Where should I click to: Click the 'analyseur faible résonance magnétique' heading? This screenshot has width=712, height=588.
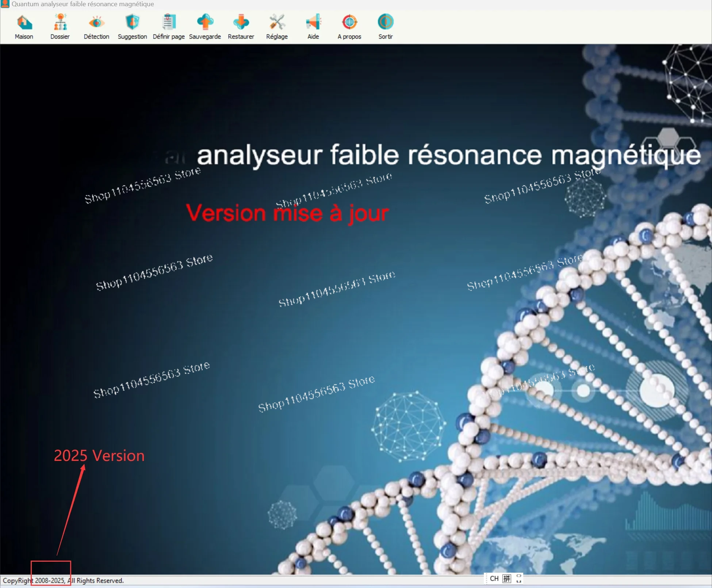[x=448, y=155]
